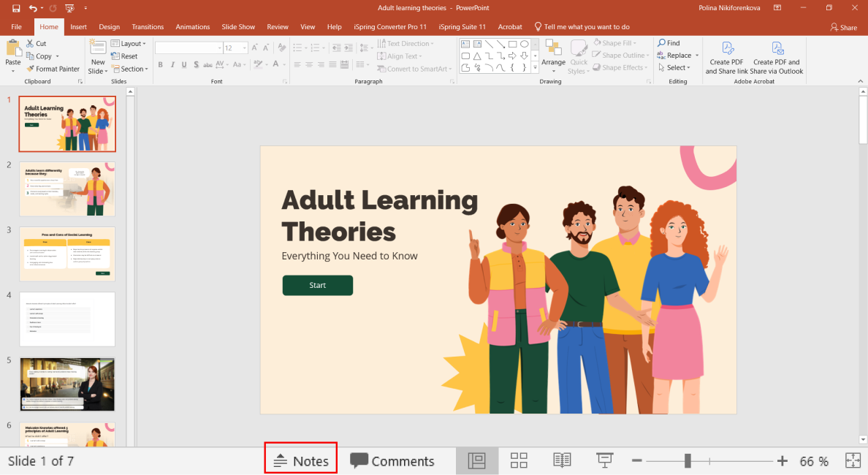Click the zoom in plus button
Screen dimensions: 868x475
tap(783, 460)
